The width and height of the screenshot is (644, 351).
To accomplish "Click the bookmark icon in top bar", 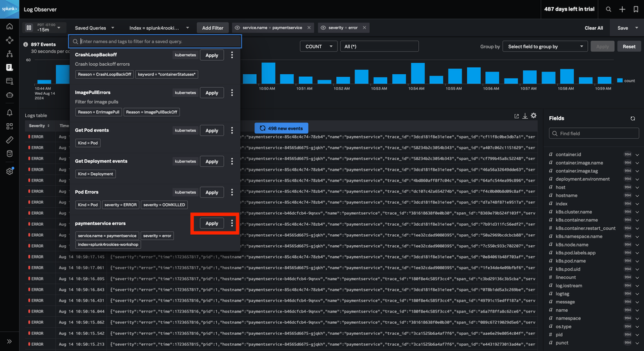I will tap(636, 10).
